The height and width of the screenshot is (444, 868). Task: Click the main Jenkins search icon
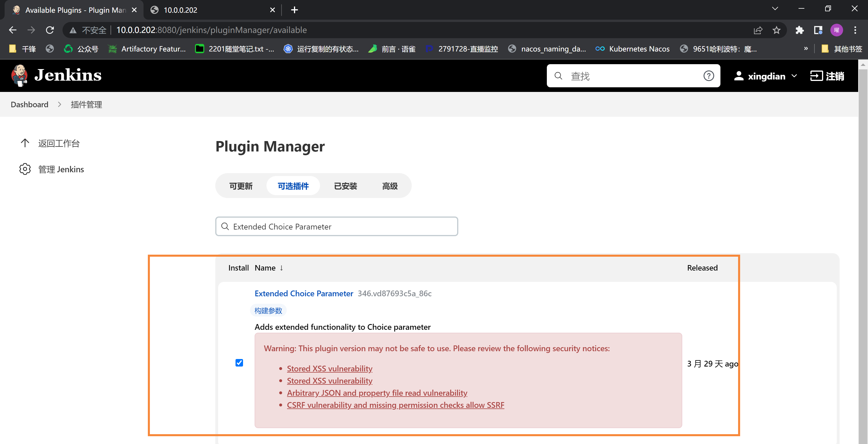[x=558, y=75]
